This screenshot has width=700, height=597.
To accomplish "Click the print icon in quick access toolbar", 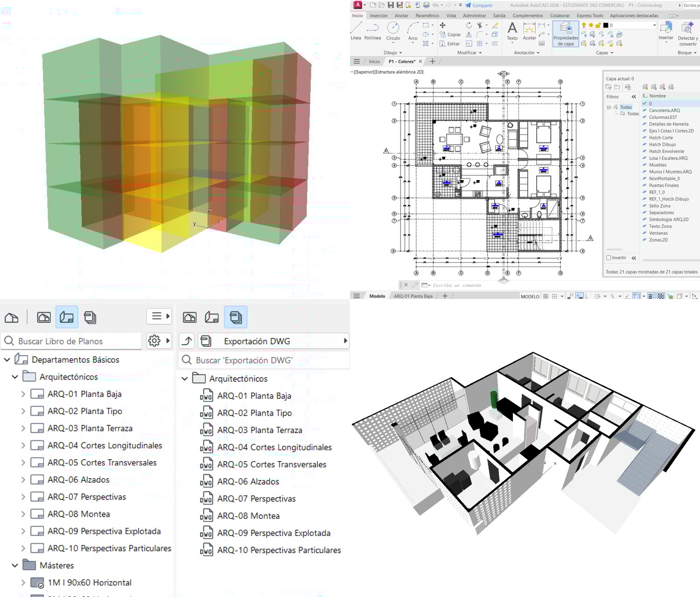I will 426,5.
